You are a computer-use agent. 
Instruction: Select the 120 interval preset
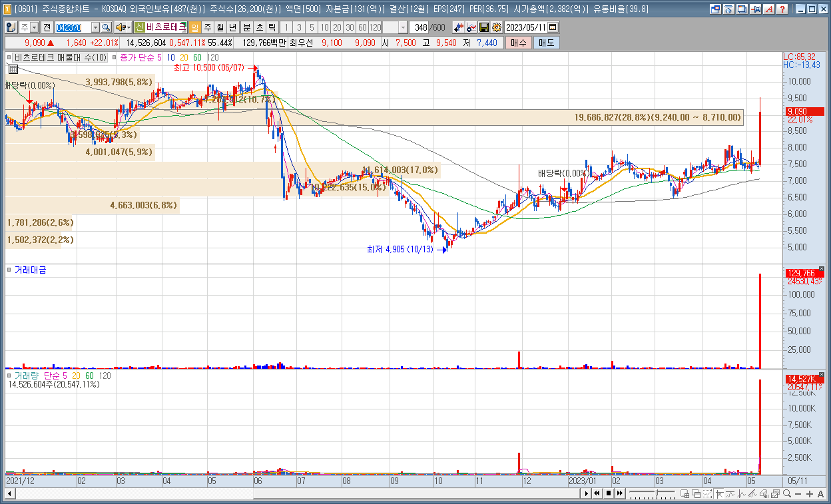(375, 27)
